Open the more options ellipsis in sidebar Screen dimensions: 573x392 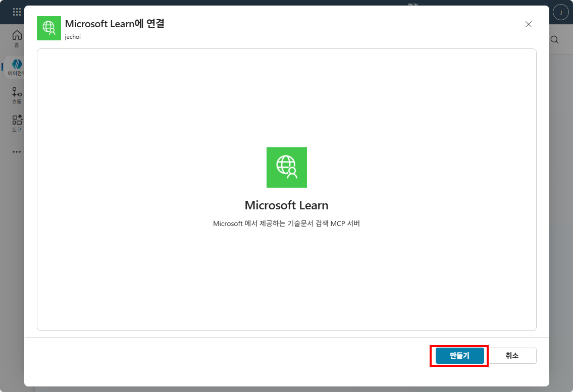pyautogui.click(x=17, y=152)
